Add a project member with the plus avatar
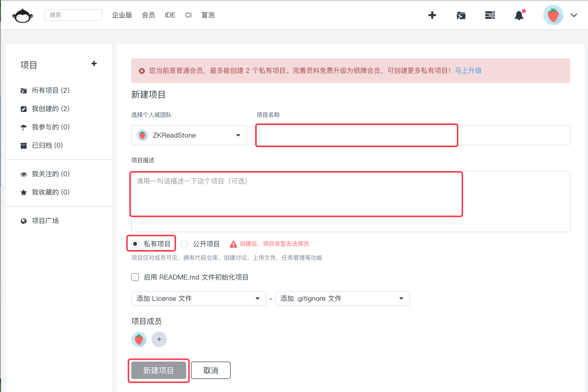Screen dimensions: 588x392 click(159, 339)
